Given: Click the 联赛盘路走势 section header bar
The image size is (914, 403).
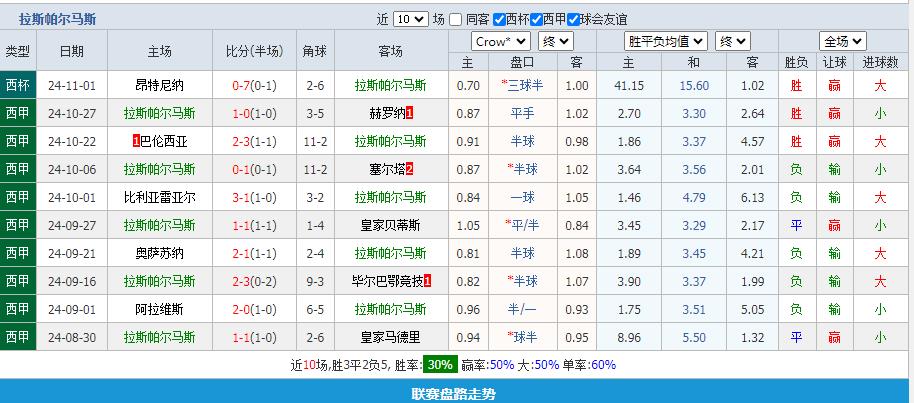Looking at the screenshot, I should 457,393.
